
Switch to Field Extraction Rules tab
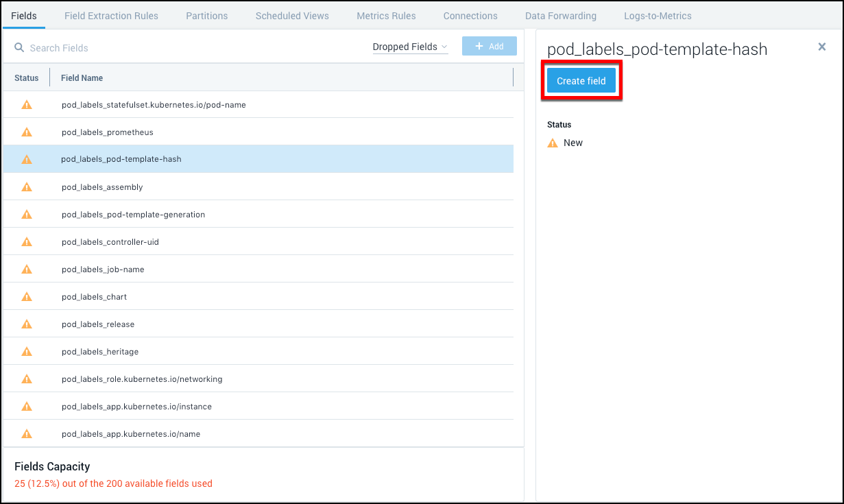(x=111, y=15)
